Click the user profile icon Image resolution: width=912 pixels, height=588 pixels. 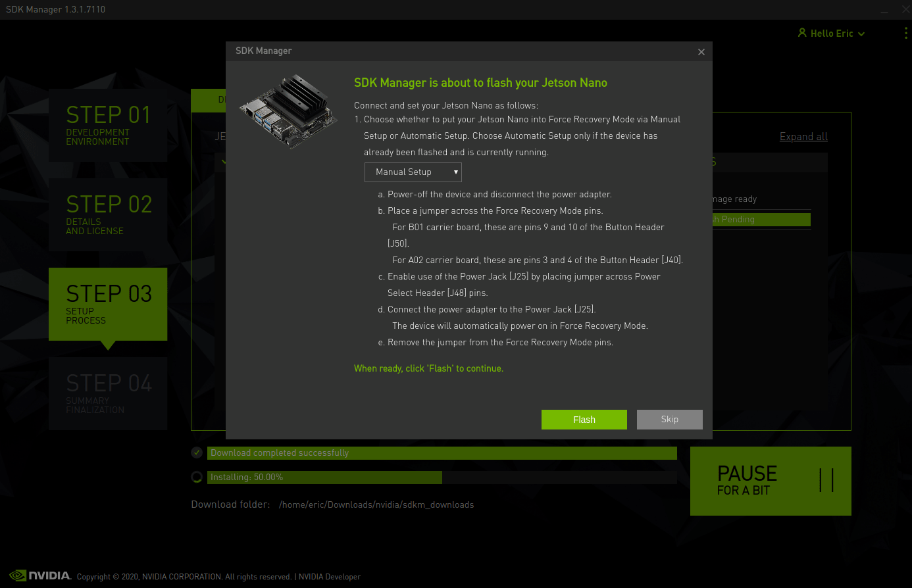[802, 33]
